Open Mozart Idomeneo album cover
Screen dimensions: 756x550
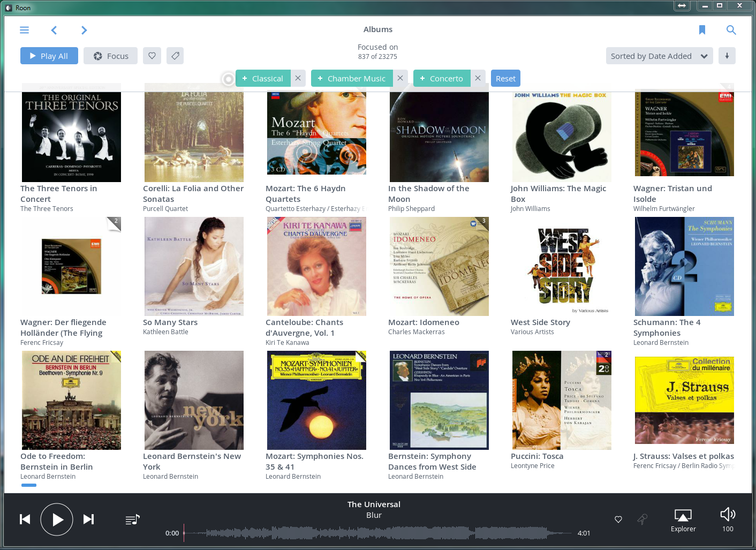[x=439, y=266]
